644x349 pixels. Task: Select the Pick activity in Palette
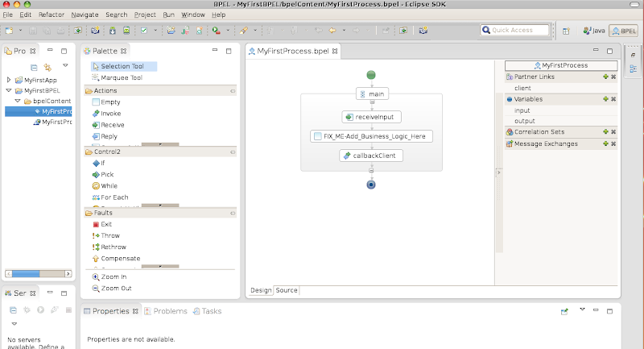pos(103,175)
